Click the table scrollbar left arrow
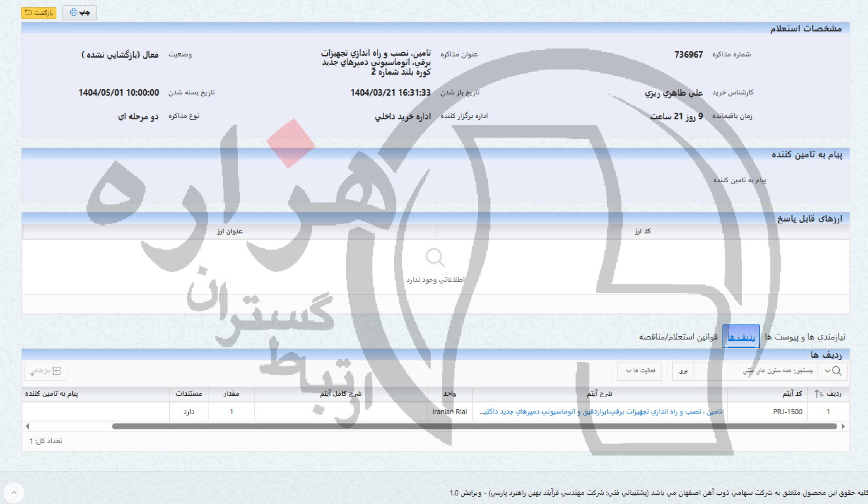This screenshot has width=868, height=504. coord(27,426)
